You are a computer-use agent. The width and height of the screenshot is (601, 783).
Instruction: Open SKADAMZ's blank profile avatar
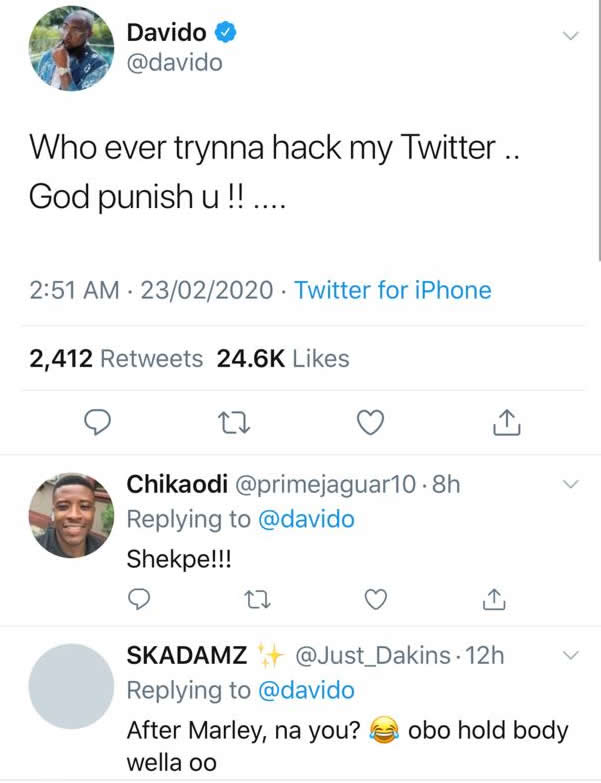pos(70,686)
